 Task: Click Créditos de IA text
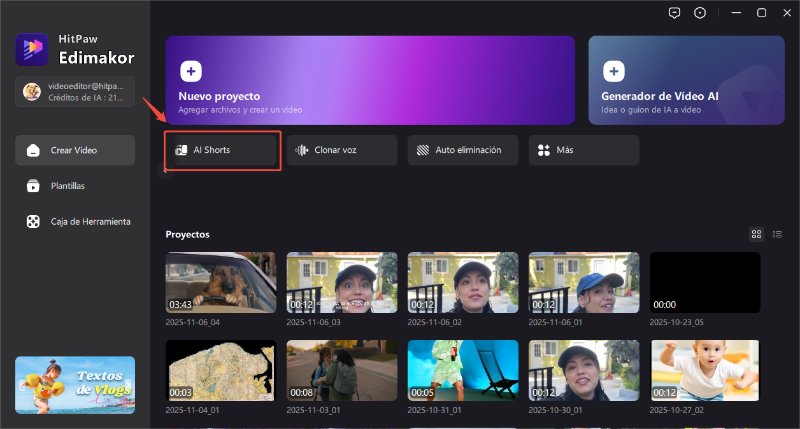(x=86, y=97)
